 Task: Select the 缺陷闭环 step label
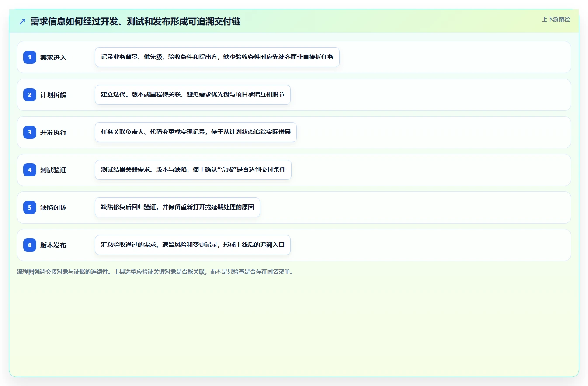click(53, 207)
